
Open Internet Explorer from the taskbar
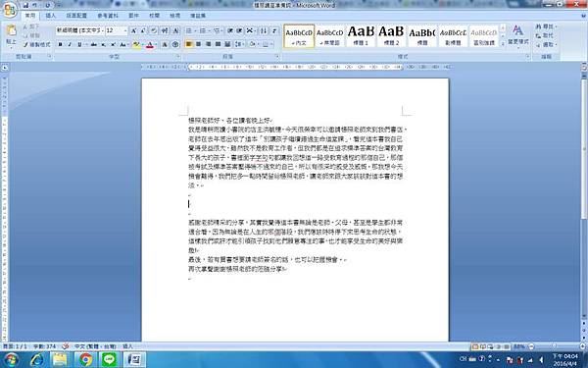pos(37,360)
